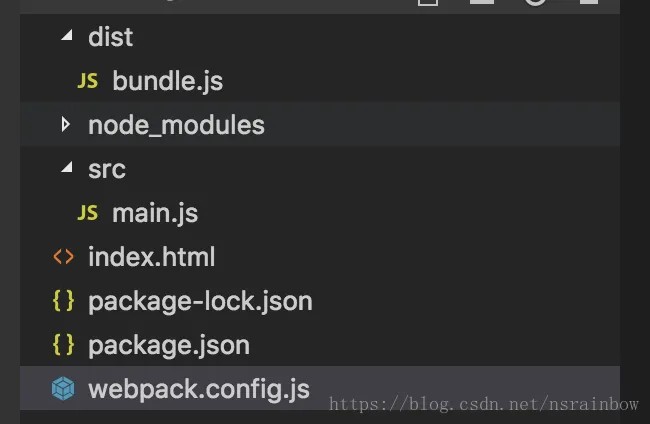The height and width of the screenshot is (424, 650).
Task: Click the braces icon beside package-lock.json
Action: pos(63,301)
